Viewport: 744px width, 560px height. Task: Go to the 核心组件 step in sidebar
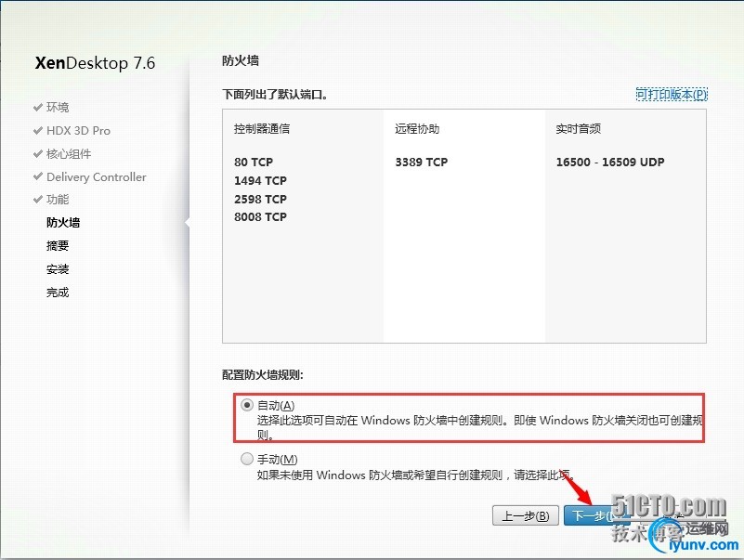click(69, 154)
